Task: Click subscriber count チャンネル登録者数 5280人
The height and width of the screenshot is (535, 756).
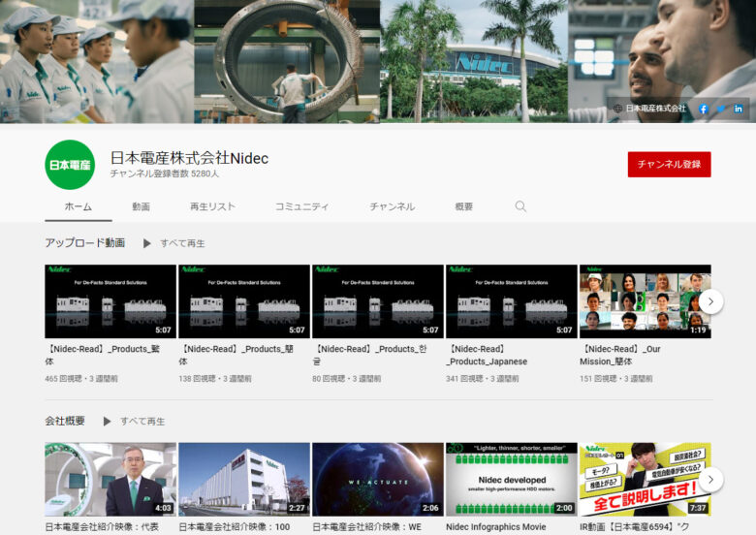Action: point(165,173)
